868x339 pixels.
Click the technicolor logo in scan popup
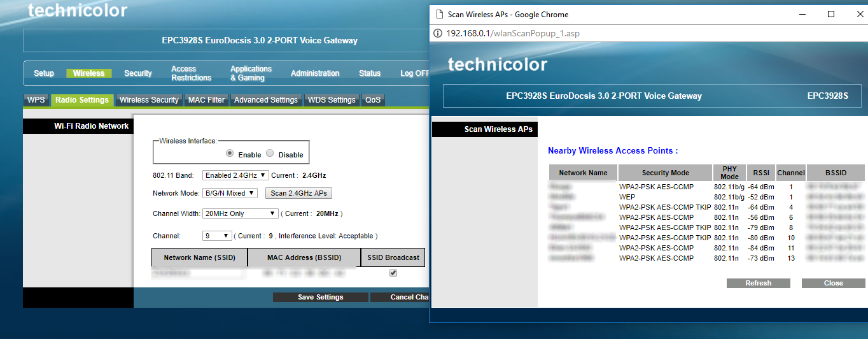[498, 64]
